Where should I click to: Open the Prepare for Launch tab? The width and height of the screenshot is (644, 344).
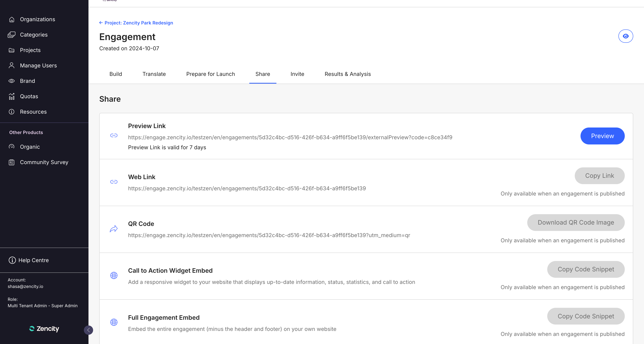click(210, 74)
